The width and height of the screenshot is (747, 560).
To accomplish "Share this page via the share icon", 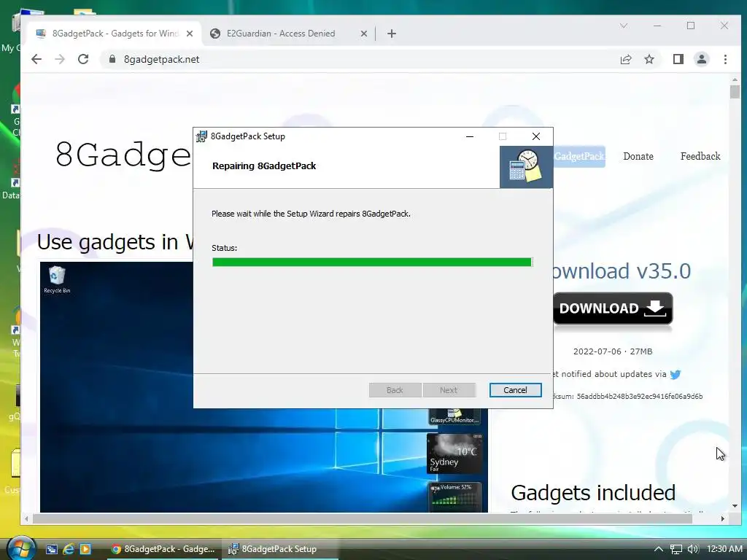I will (x=625, y=59).
